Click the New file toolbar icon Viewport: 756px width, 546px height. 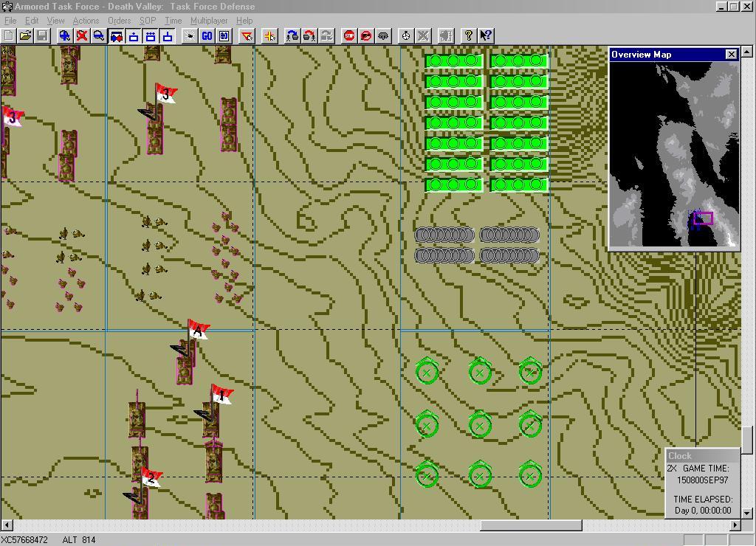[8, 35]
